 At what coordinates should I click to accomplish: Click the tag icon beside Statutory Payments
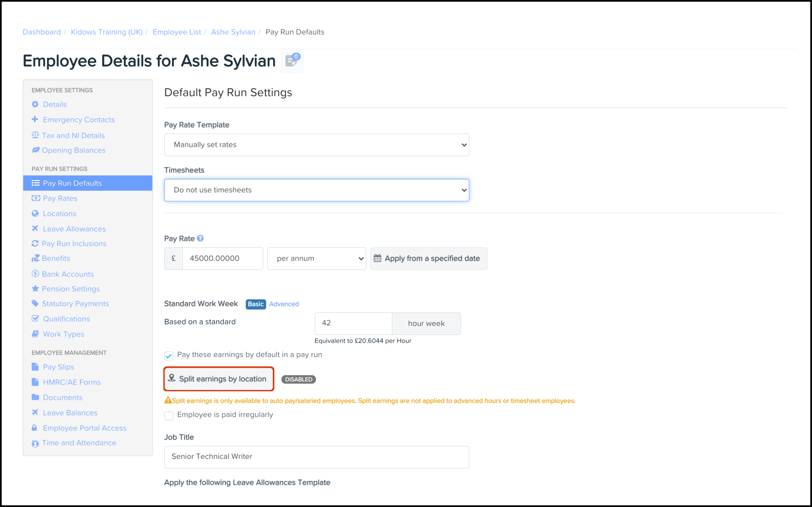[x=35, y=304]
